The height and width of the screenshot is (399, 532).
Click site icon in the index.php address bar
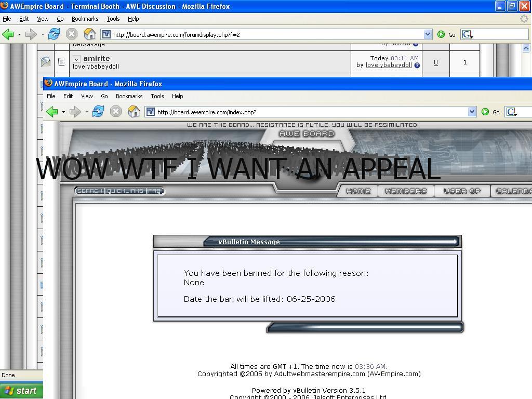click(x=150, y=112)
